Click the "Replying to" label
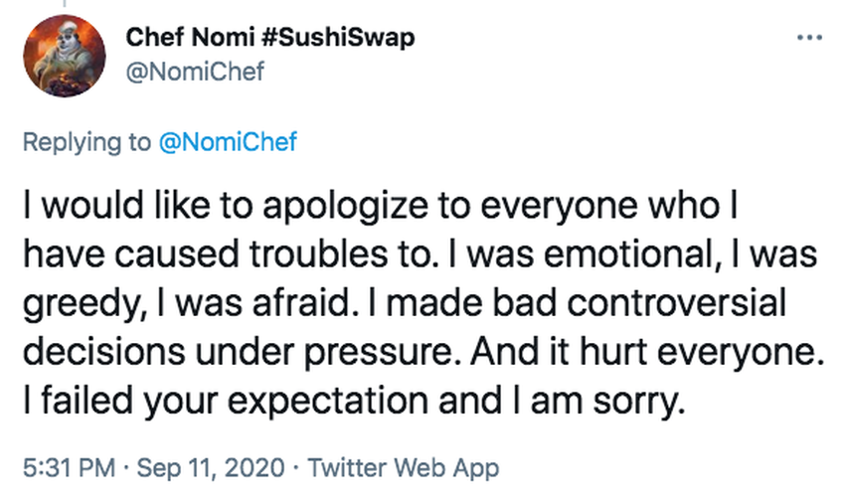The width and height of the screenshot is (845, 504). 86,141
